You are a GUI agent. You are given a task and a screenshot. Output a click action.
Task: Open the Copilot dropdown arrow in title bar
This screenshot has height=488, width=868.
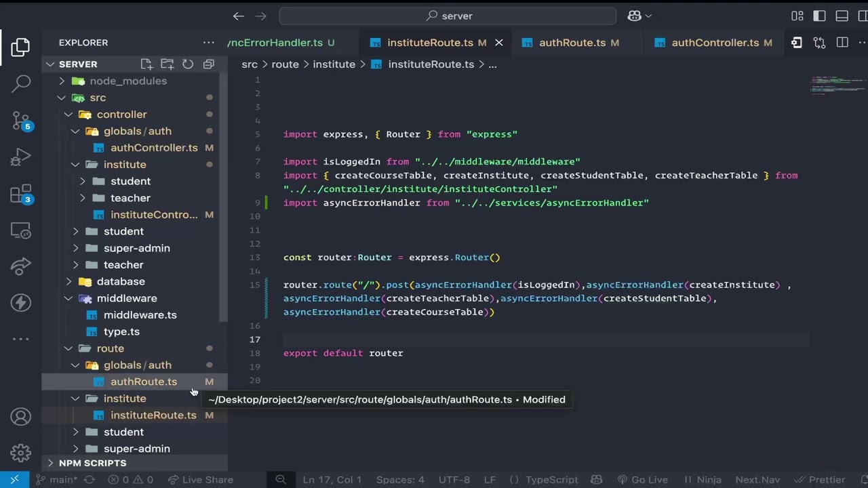click(648, 16)
